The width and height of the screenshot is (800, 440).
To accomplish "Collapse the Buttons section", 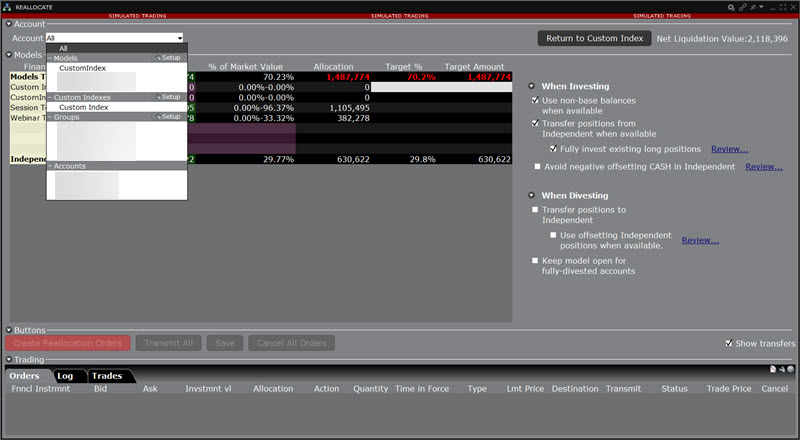I will click(9, 330).
